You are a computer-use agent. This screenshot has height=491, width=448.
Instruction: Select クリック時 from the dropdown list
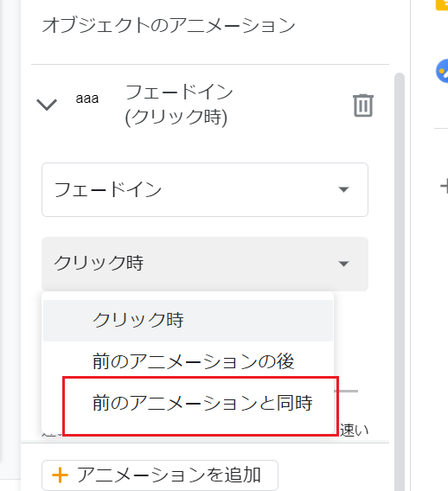tap(188, 321)
